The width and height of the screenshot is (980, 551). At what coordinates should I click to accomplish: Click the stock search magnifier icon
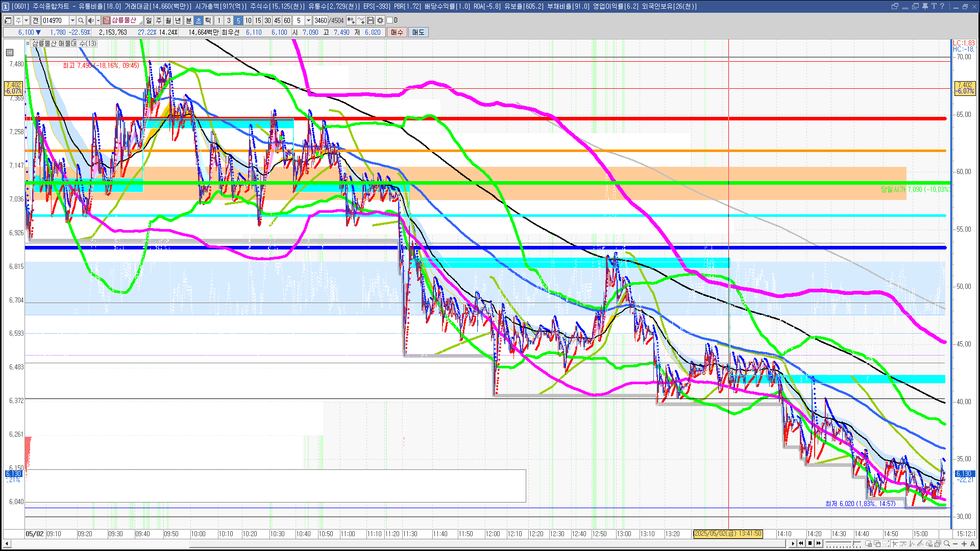click(x=81, y=20)
